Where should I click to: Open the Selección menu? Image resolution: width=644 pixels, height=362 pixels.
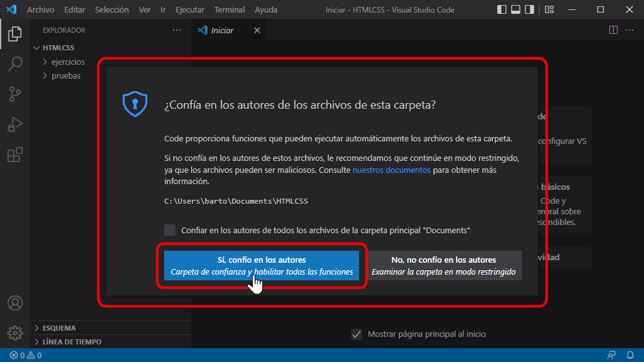click(112, 9)
